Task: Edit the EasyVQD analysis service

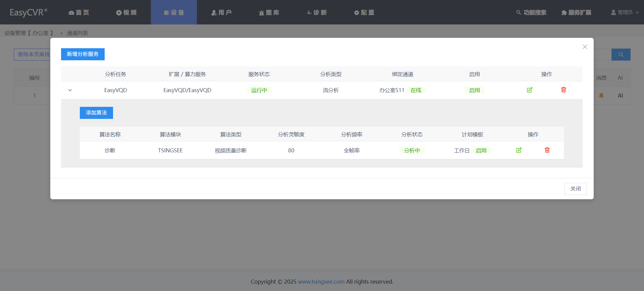Action: point(530,90)
